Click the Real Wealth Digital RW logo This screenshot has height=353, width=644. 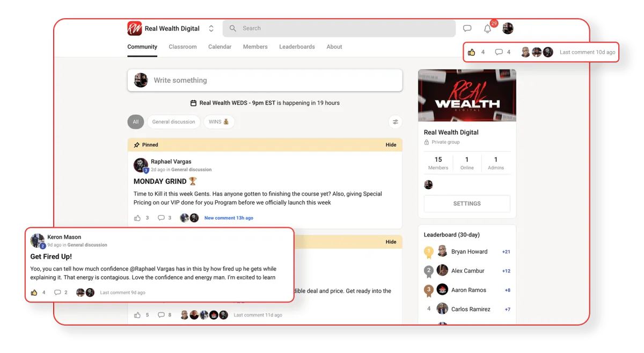pyautogui.click(x=135, y=28)
